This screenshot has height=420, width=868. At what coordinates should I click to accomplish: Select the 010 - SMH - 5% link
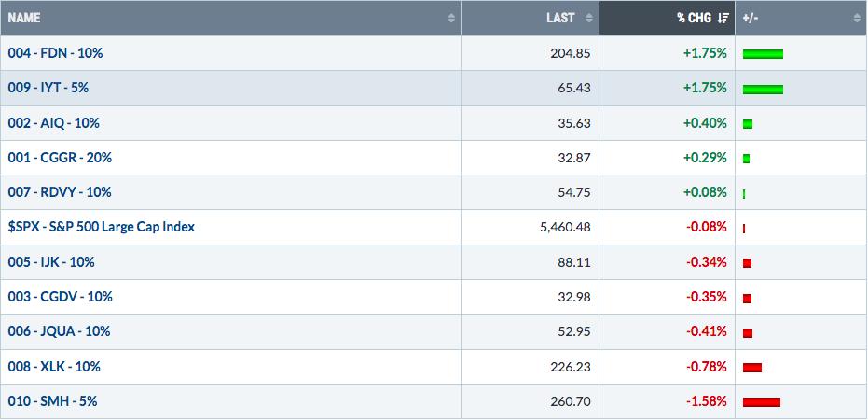(x=52, y=401)
